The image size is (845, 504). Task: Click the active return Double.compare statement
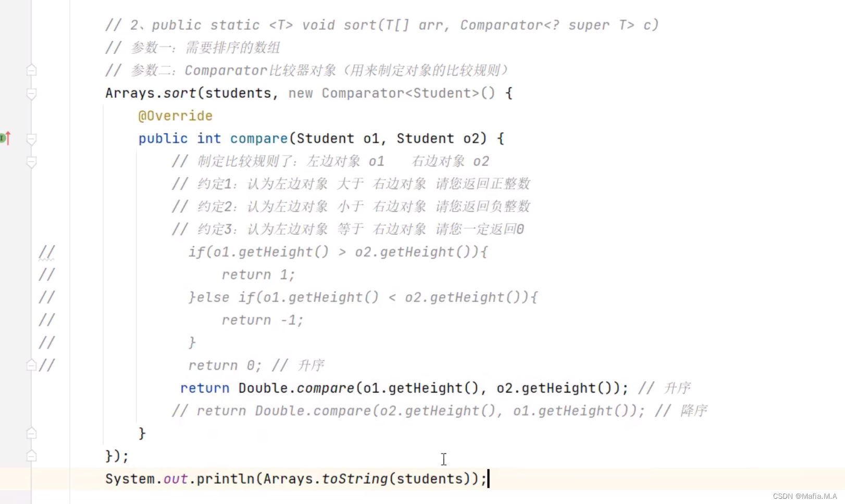point(404,388)
